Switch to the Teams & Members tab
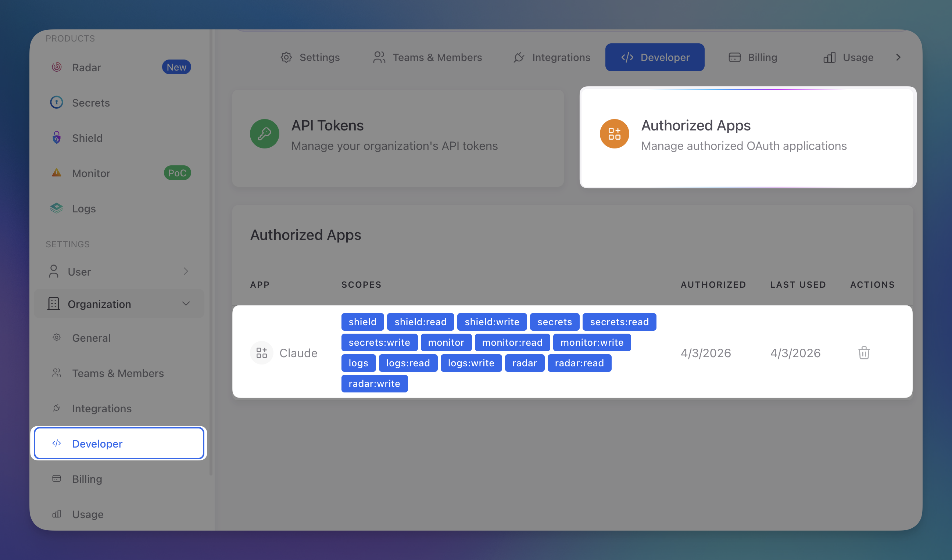The width and height of the screenshot is (952, 560). point(427,57)
